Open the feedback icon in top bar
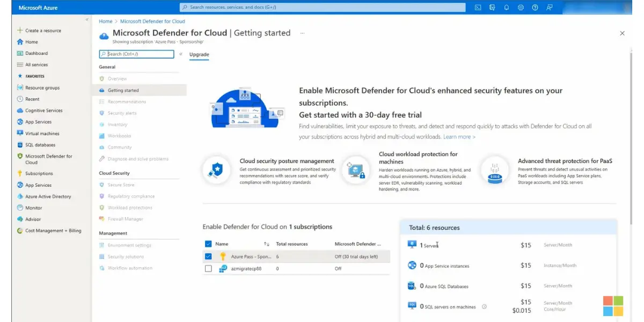Image resolution: width=644 pixels, height=322 pixels. [549, 8]
